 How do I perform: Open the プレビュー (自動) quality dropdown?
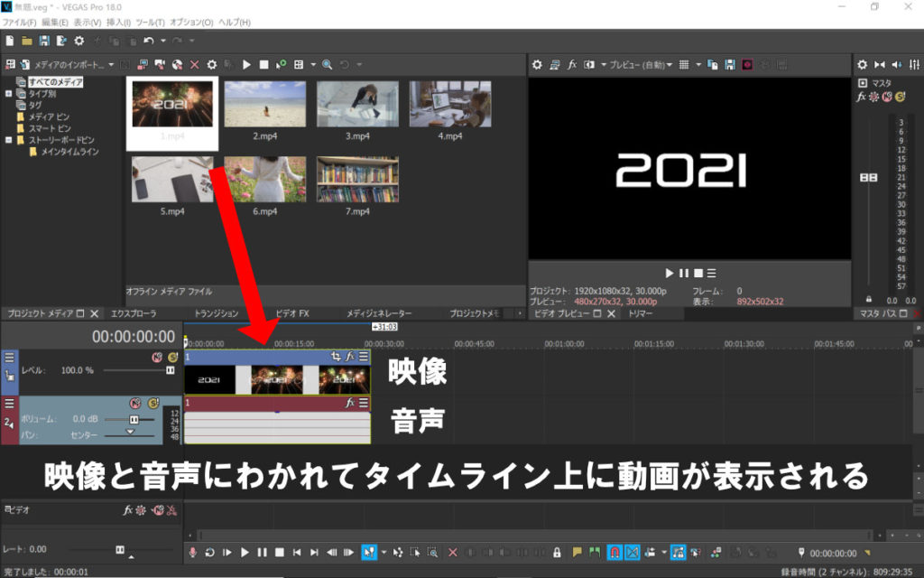[640, 65]
